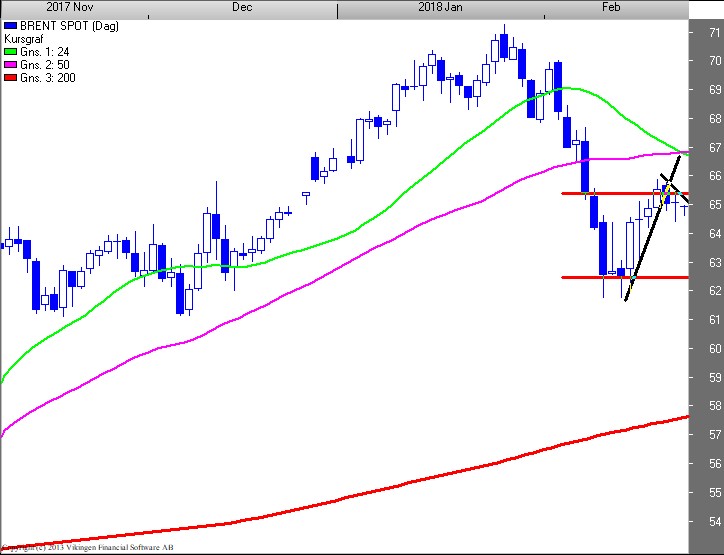
Task: Click the magenta Gns. 2: 50 legend swatch
Action: pyautogui.click(x=10, y=64)
